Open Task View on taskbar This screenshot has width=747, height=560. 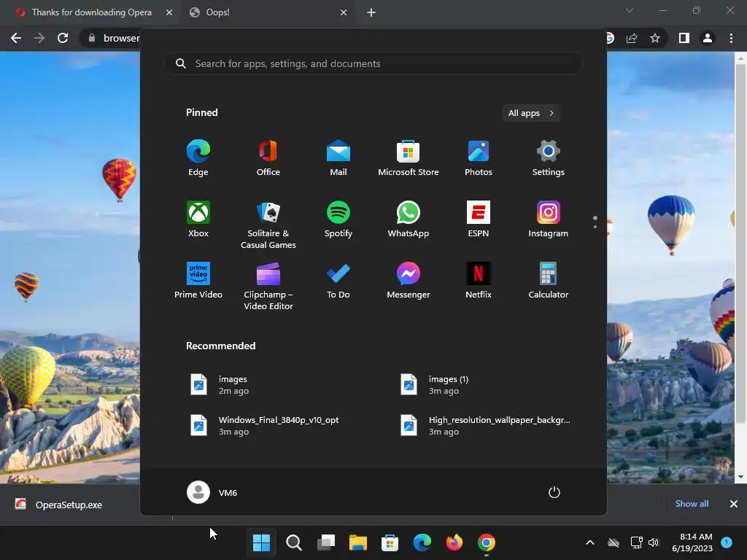(326, 542)
